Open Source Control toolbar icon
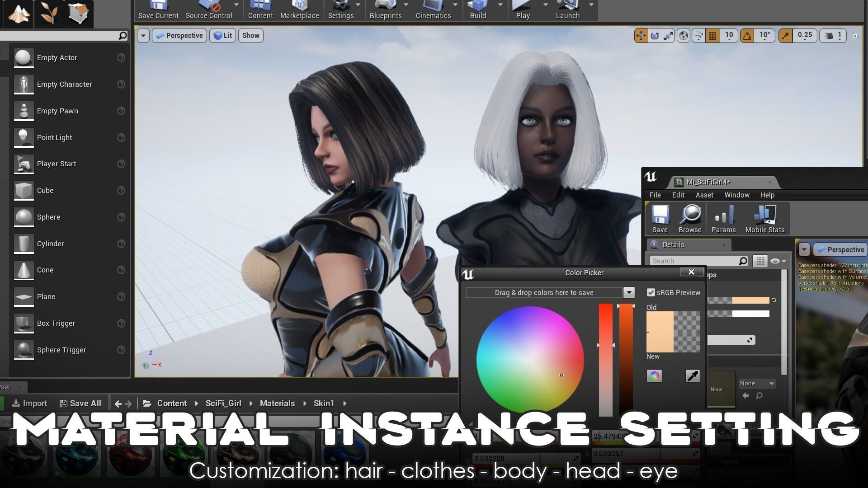 209,10
